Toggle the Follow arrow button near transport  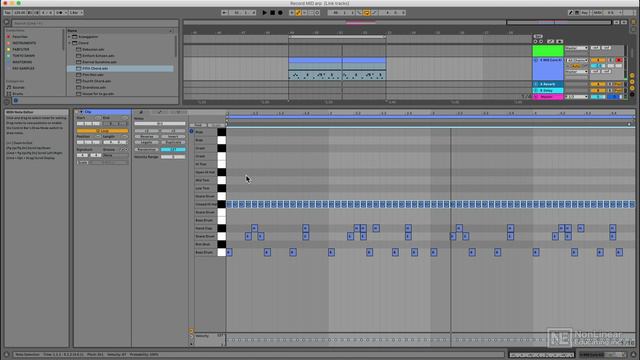pos(224,13)
